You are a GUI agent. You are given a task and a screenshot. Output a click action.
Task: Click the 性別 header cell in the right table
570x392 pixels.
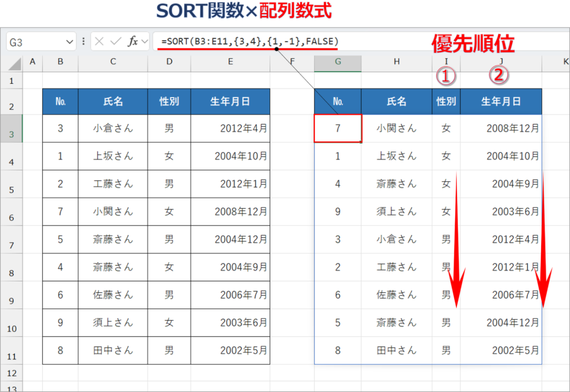click(446, 101)
